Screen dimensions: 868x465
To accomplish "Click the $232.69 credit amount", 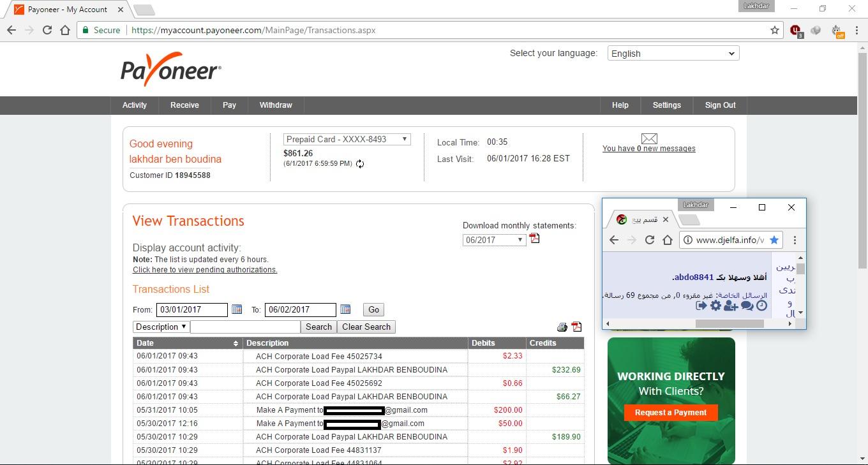I will [x=566, y=370].
